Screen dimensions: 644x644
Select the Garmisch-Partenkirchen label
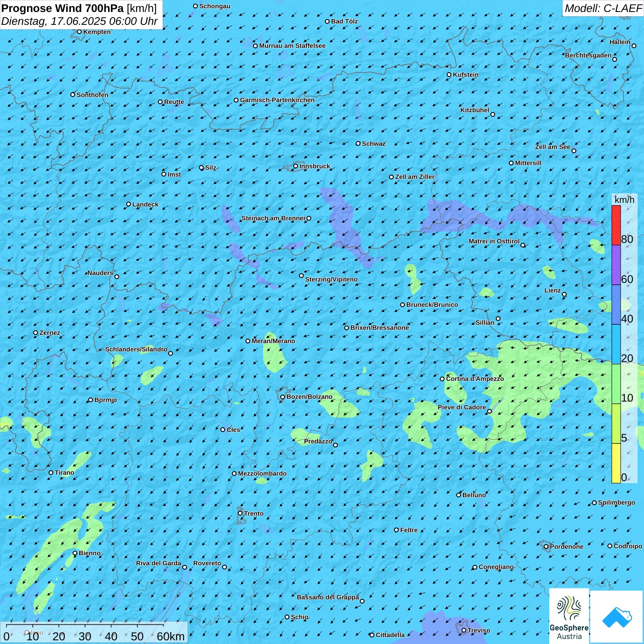(x=277, y=100)
